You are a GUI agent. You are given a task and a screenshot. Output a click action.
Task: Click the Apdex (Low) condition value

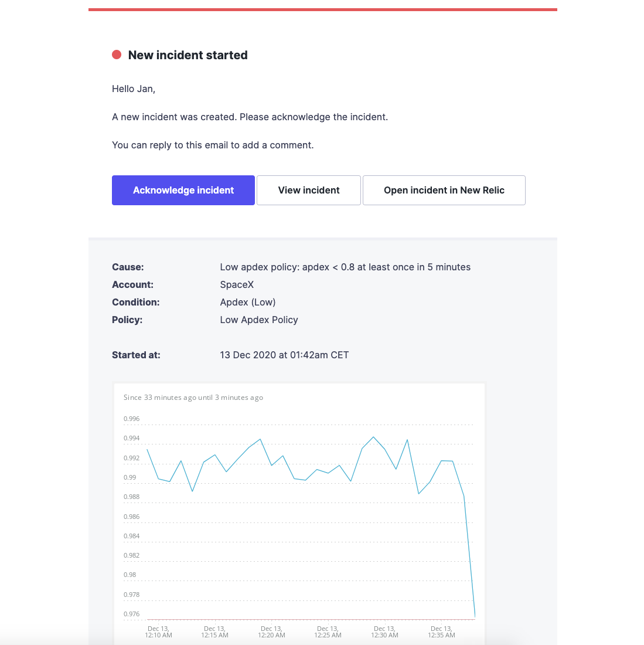247,303
